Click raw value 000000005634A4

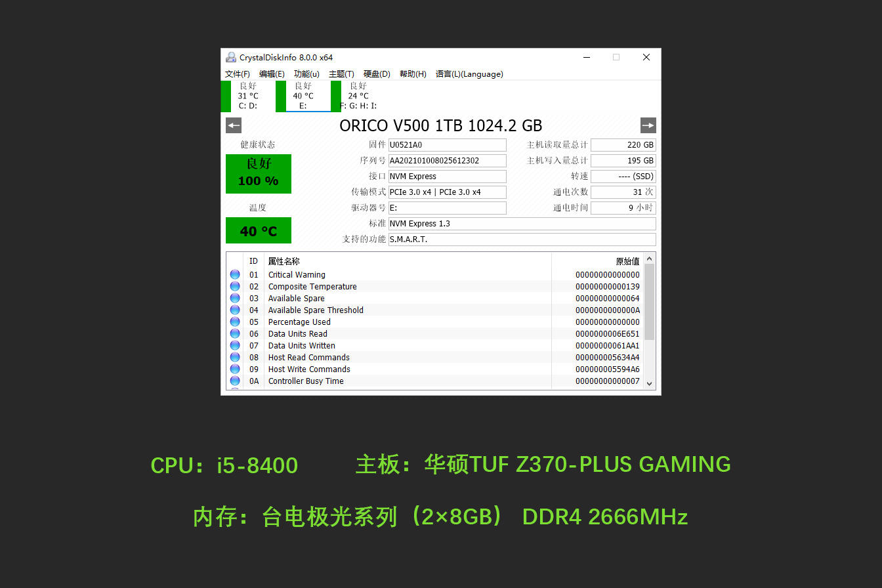click(608, 358)
